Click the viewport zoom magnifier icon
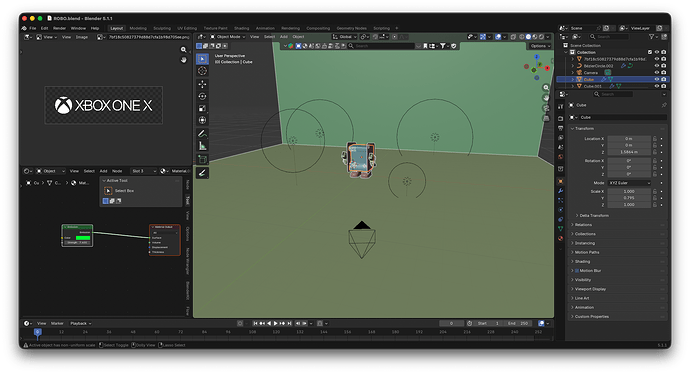This screenshot has width=690, height=373. (546, 88)
